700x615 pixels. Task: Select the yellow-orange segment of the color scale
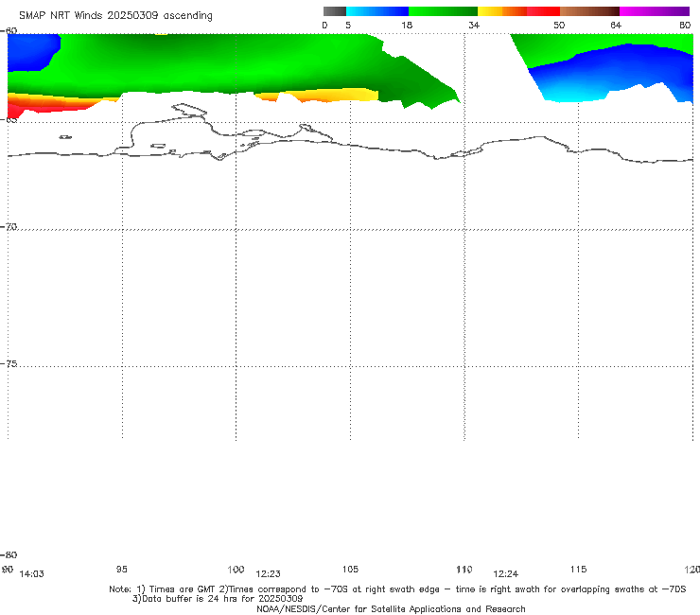(x=501, y=11)
